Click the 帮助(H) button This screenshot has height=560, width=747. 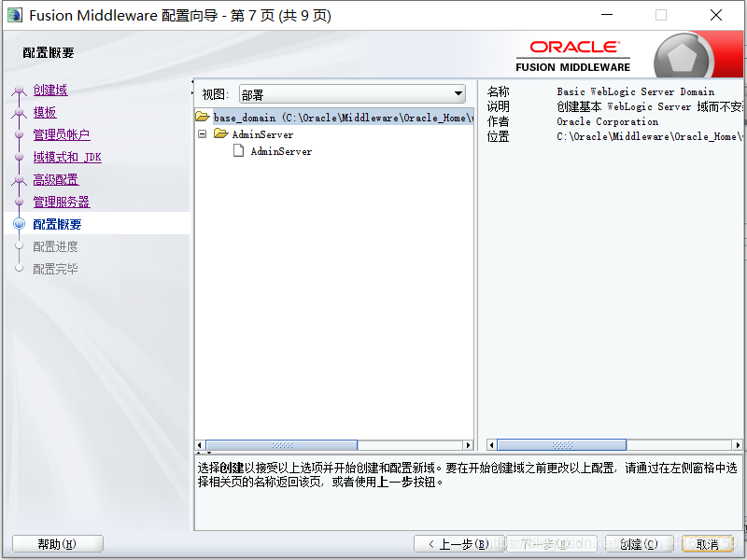pos(58,544)
